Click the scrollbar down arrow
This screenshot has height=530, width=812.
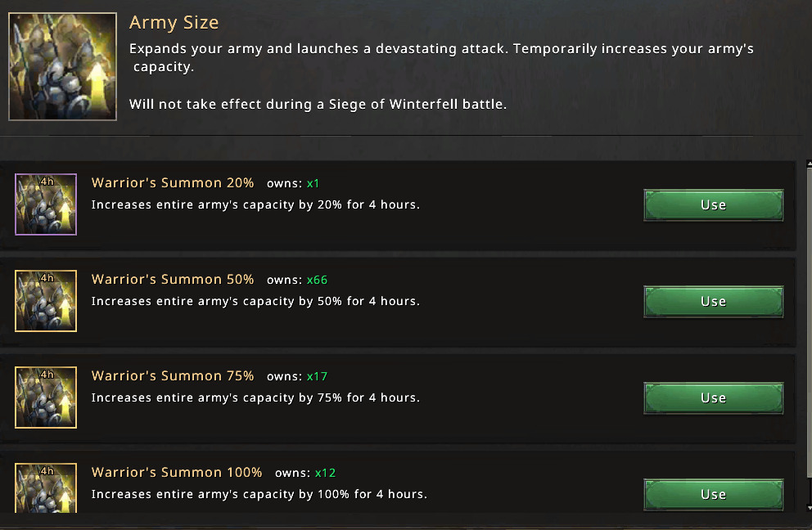809,508
